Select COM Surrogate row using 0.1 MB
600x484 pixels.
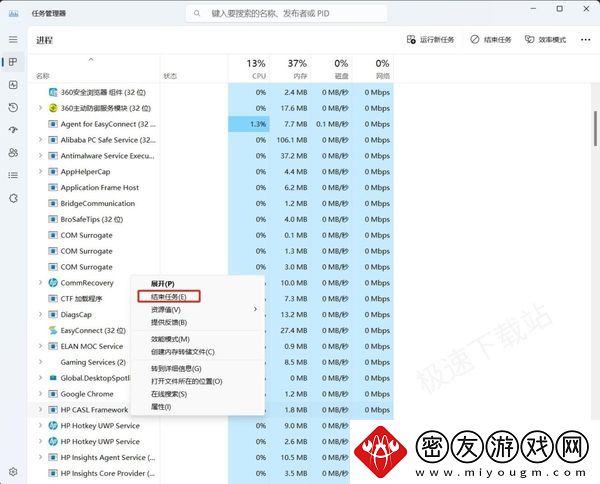211,235
